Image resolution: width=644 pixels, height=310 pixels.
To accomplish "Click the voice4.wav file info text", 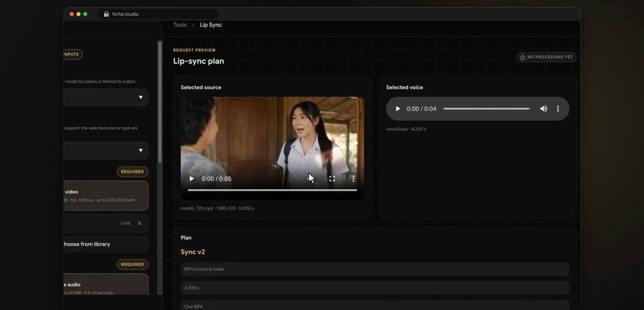I will point(406,129).
